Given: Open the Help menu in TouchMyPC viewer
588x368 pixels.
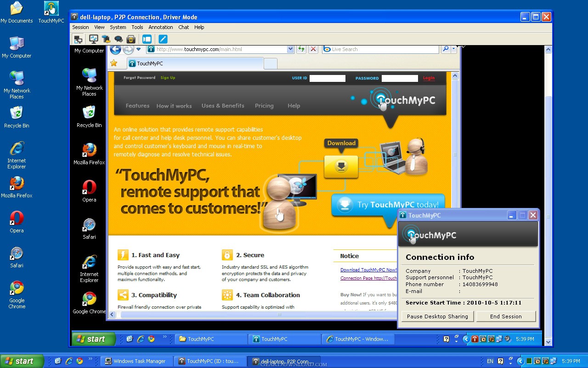Looking at the screenshot, I should click(199, 27).
